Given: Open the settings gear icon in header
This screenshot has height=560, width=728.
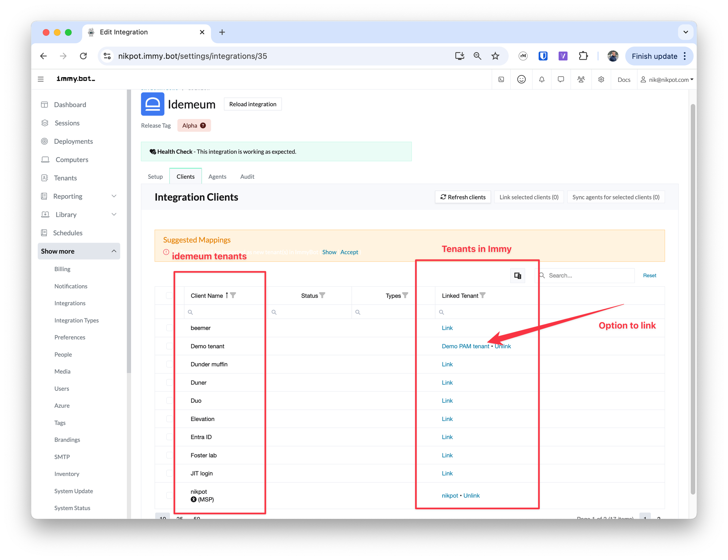Looking at the screenshot, I should [x=601, y=79].
